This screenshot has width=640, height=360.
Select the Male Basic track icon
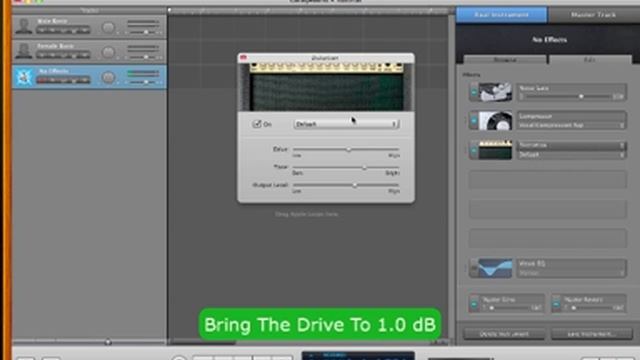(x=23, y=27)
